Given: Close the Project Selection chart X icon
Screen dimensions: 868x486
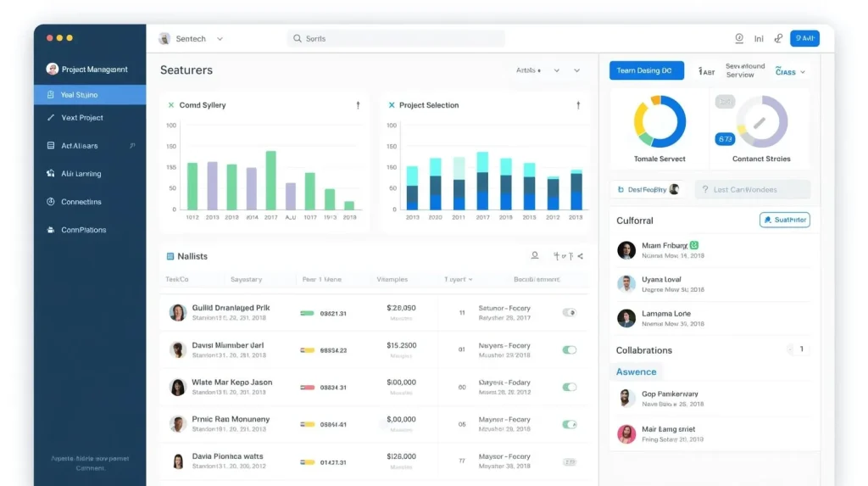Looking at the screenshot, I should tap(392, 104).
